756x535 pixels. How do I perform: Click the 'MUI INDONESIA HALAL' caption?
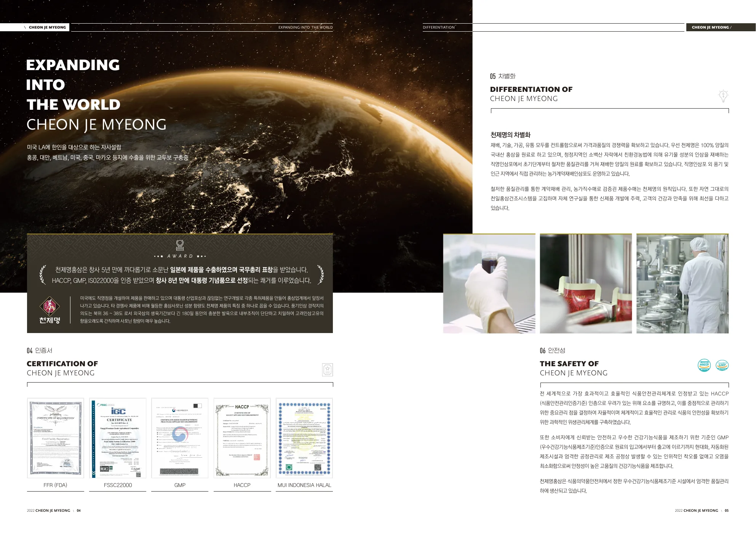(304, 485)
